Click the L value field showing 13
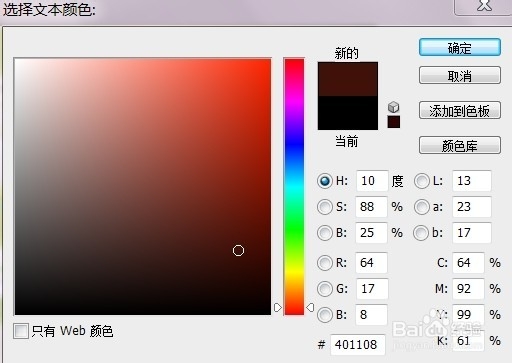512x363 pixels. [472, 181]
